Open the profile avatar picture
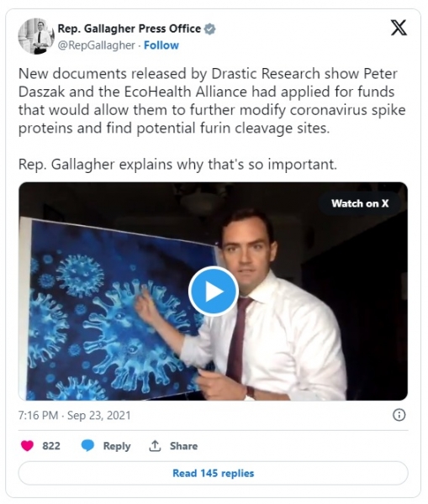The width and height of the screenshot is (428, 504). 36,36
